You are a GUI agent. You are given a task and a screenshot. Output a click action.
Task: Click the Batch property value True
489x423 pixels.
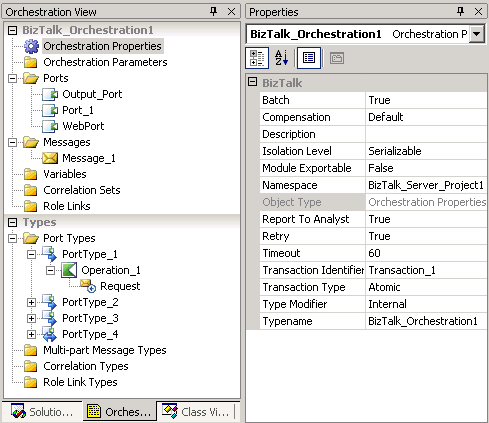pyautogui.click(x=426, y=100)
